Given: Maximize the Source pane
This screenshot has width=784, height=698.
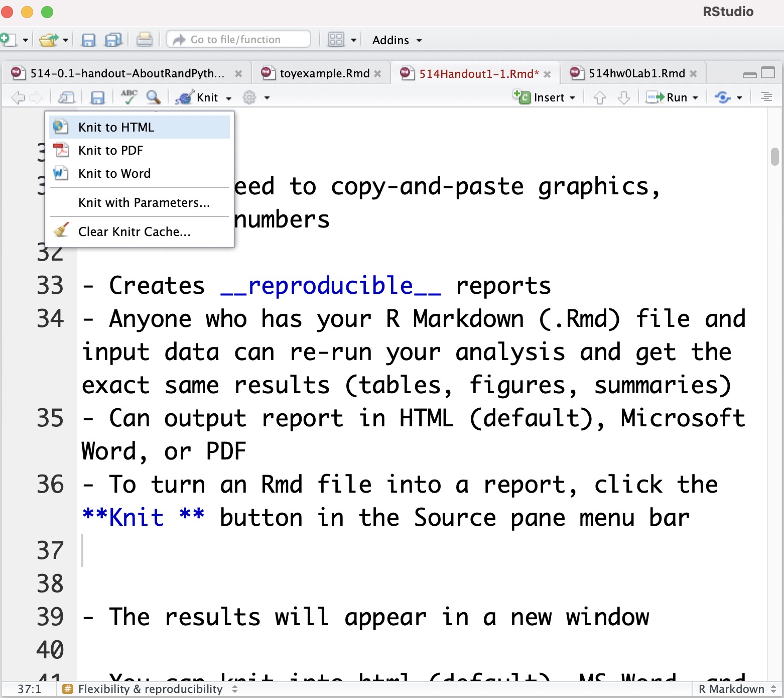Looking at the screenshot, I should click(768, 73).
